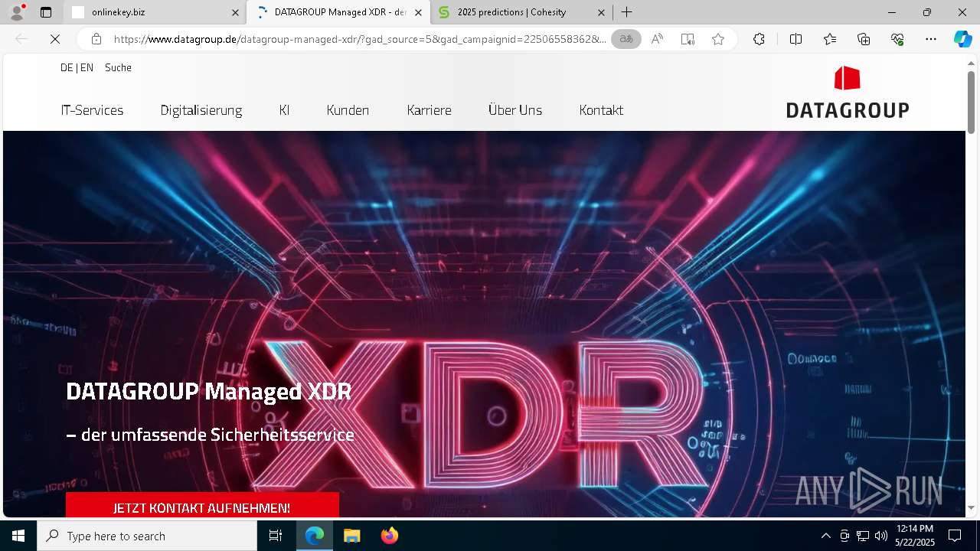Image resolution: width=980 pixels, height=551 pixels.
Task: Click Jetzt Kontakt Aufnehmen button
Action: click(202, 507)
